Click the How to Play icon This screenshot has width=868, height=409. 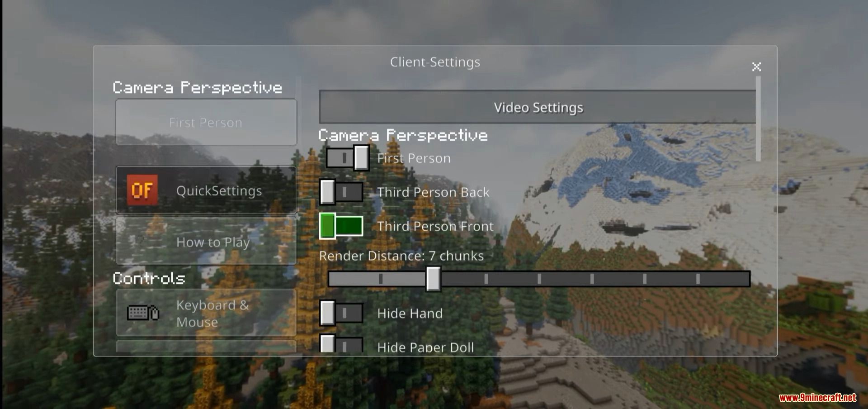pos(141,240)
